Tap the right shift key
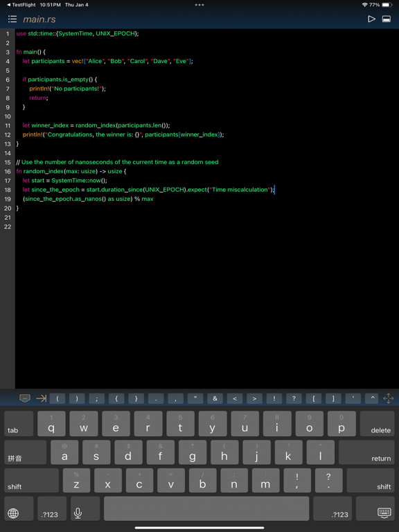399x532 pixels. 371,481
